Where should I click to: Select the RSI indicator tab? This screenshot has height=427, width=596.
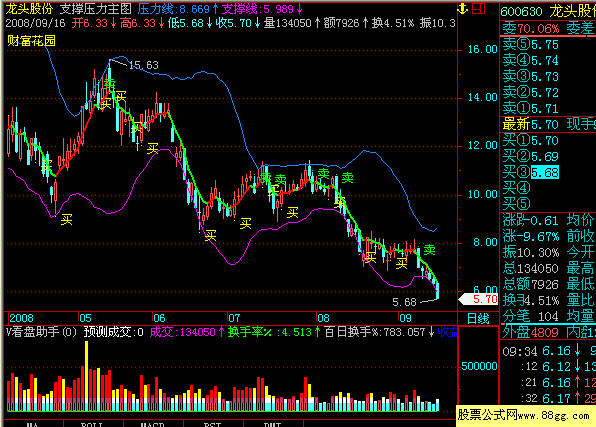pos(212,424)
